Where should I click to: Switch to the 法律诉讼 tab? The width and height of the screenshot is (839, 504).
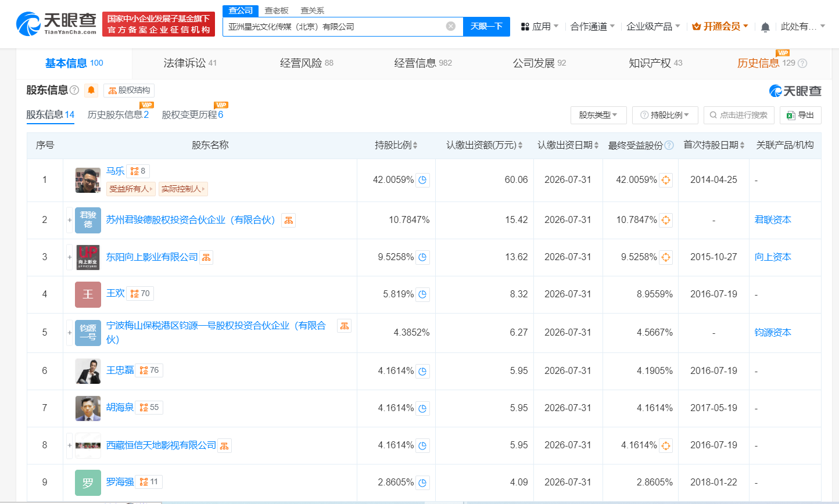tap(186, 63)
